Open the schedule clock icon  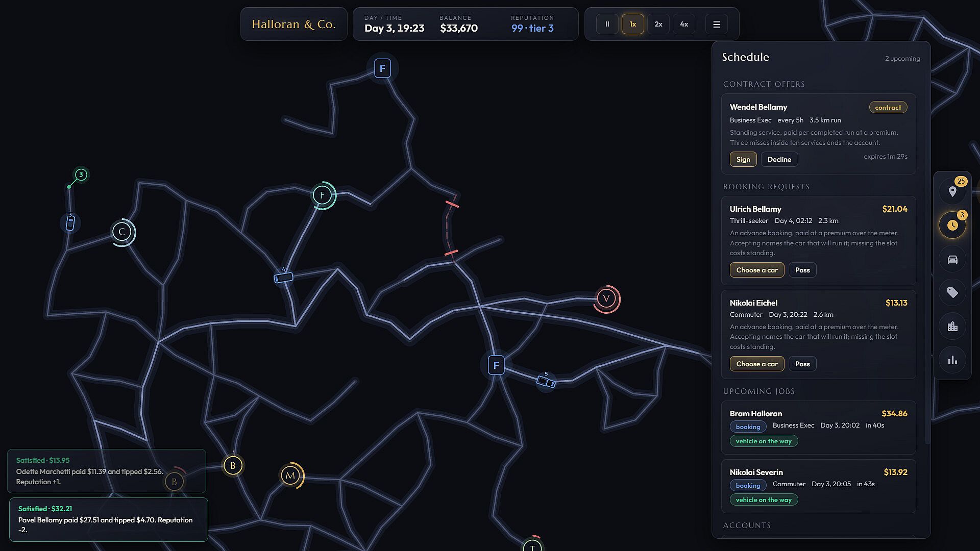[x=952, y=225]
